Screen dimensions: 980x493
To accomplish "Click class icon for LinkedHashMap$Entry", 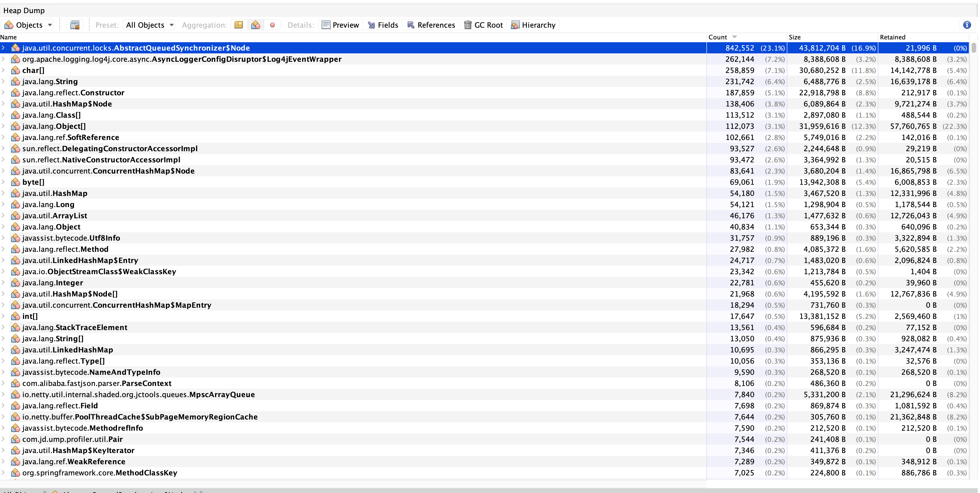I will (16, 260).
